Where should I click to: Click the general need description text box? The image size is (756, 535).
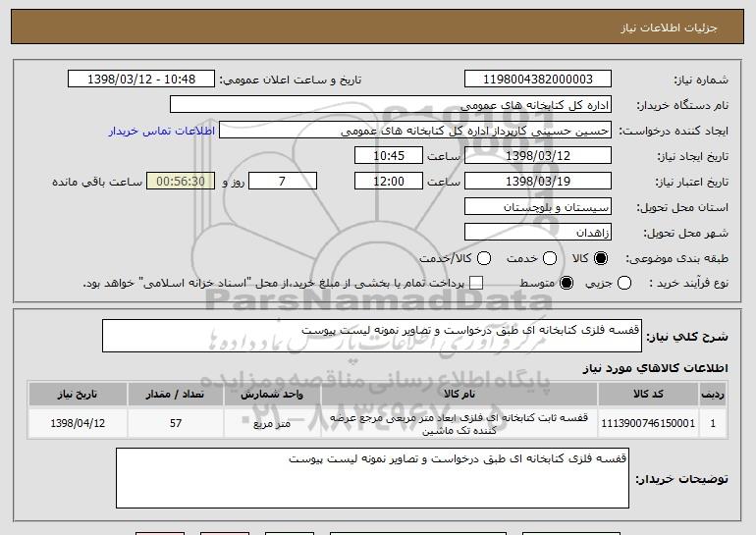click(x=372, y=336)
